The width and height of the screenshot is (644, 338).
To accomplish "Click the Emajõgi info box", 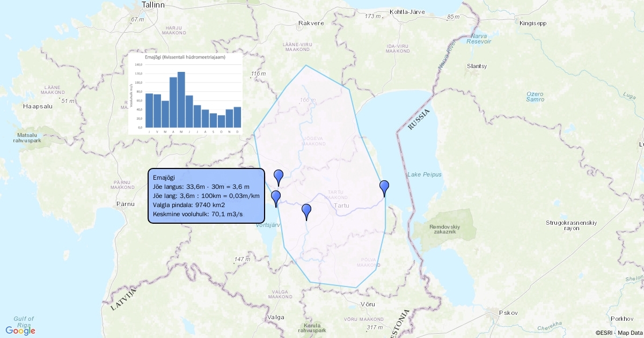I will (206, 196).
